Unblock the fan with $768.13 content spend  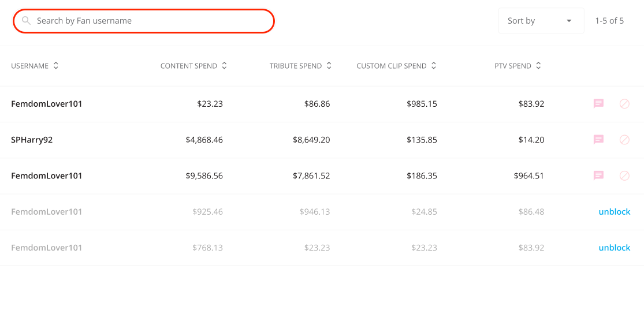tap(615, 248)
